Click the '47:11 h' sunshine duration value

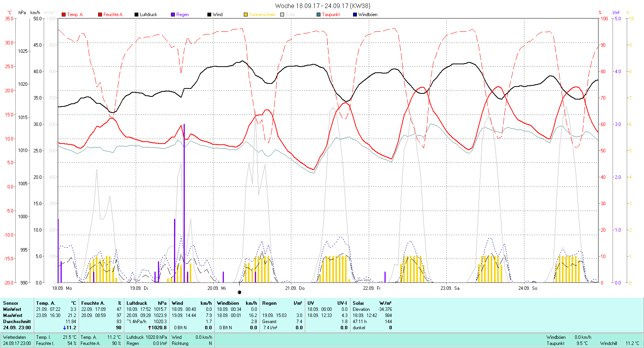pyautogui.click(x=360, y=322)
